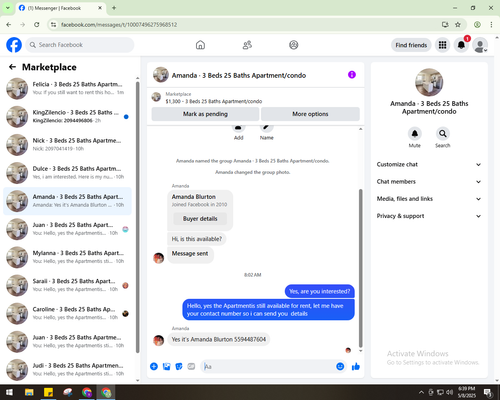Expand the Customize chat section
Screen dimensions: 500x400
429,164
